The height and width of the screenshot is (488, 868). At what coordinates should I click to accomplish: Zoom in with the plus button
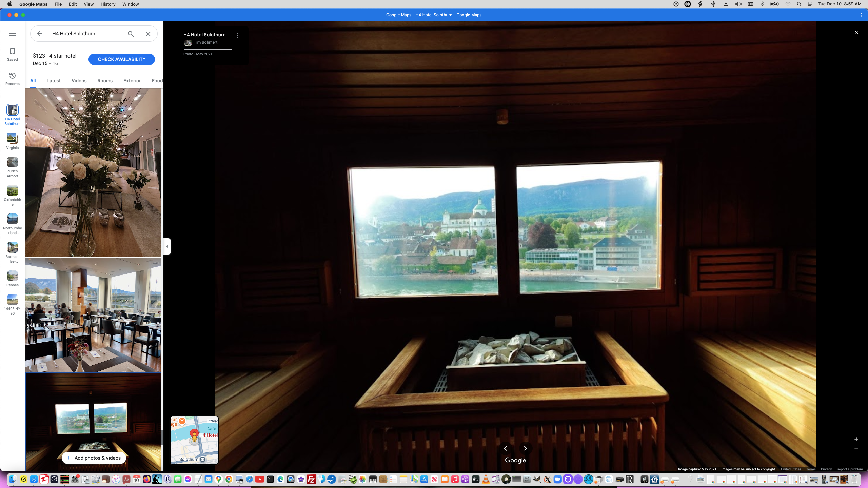pos(856,439)
